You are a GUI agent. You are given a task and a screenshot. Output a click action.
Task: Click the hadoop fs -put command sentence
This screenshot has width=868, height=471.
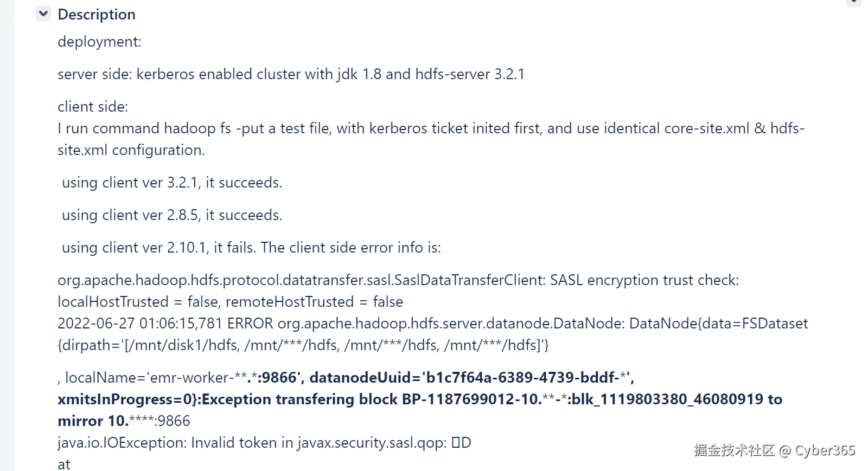pyautogui.click(x=431, y=128)
